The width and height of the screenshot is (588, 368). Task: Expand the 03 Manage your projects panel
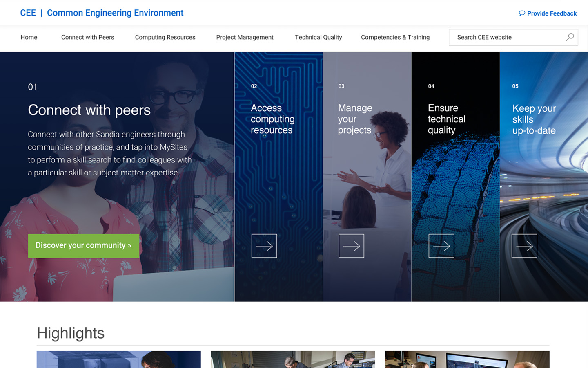[x=355, y=119]
